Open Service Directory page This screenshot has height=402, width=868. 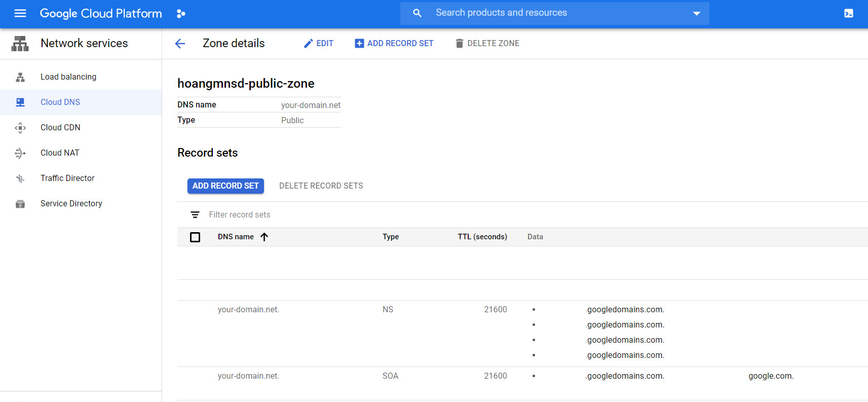tap(71, 204)
